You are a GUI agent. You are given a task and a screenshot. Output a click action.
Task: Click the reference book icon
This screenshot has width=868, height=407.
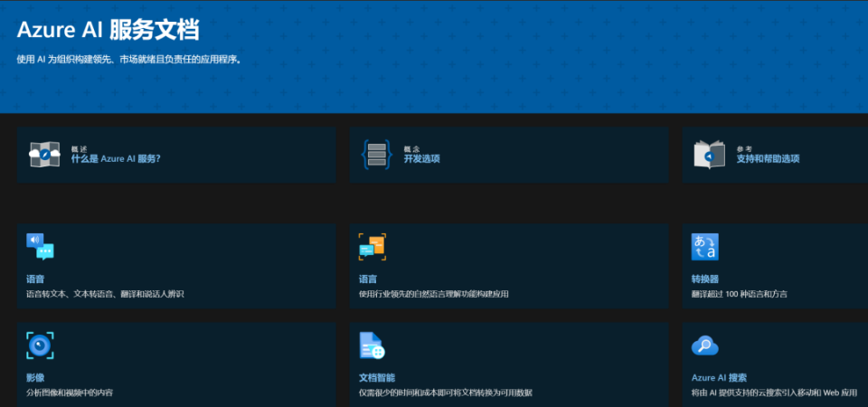(x=709, y=155)
